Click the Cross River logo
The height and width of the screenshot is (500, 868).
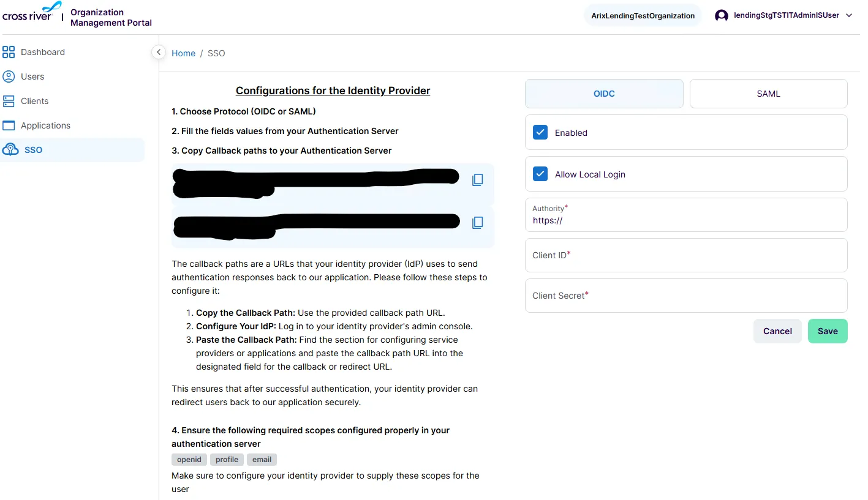pyautogui.click(x=32, y=12)
